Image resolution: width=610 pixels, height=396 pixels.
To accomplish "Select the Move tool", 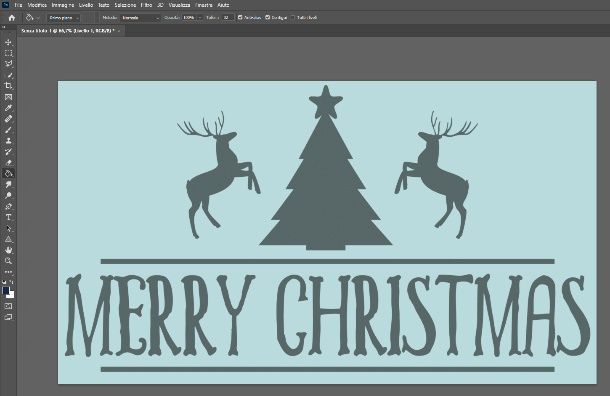I will (x=9, y=42).
